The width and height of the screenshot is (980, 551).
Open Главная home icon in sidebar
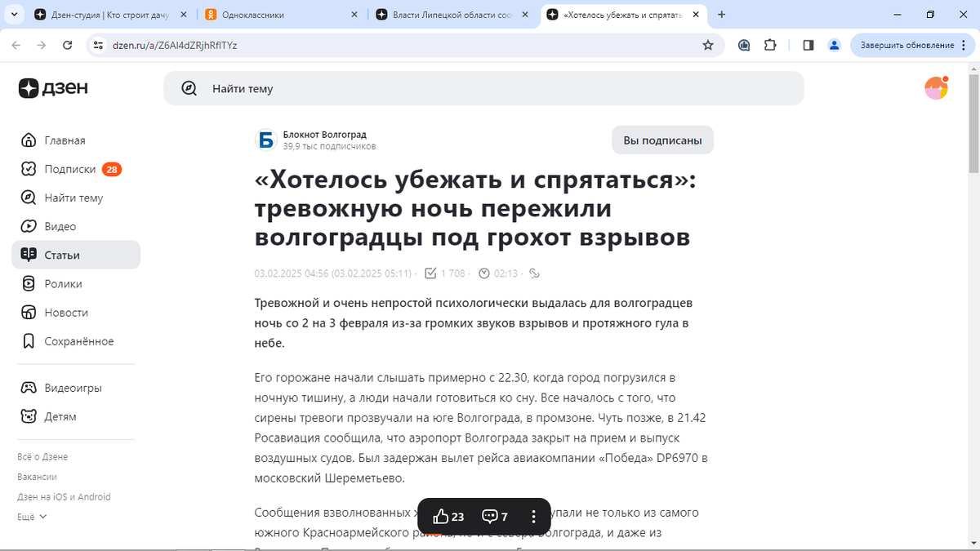tap(29, 140)
